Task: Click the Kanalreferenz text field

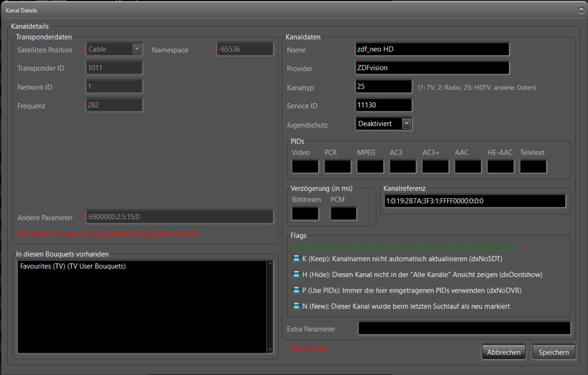Action: click(474, 201)
